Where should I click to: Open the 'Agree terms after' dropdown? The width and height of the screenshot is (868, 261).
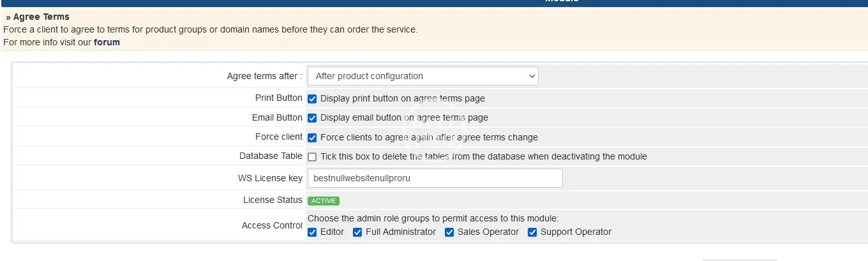pyautogui.click(x=423, y=76)
